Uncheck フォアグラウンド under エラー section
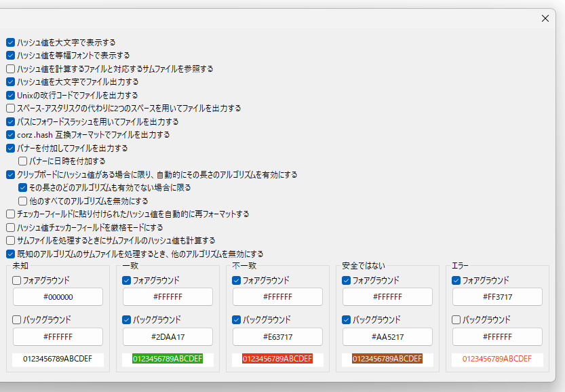The image size is (565, 392). [456, 279]
